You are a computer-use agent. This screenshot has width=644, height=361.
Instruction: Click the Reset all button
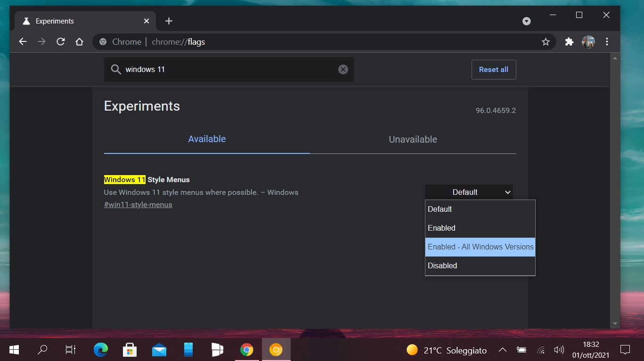[x=494, y=69]
